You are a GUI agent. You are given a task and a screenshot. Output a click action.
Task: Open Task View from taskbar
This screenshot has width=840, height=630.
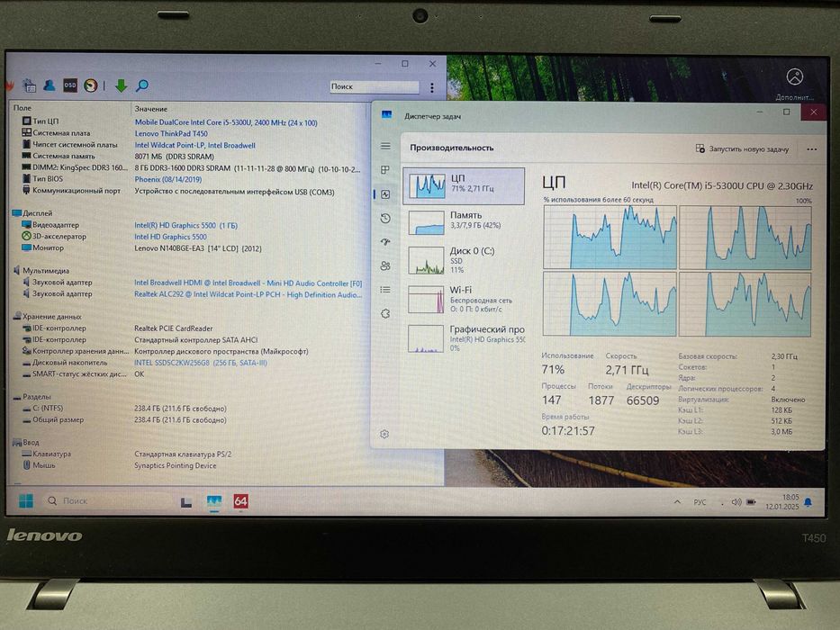point(185,502)
